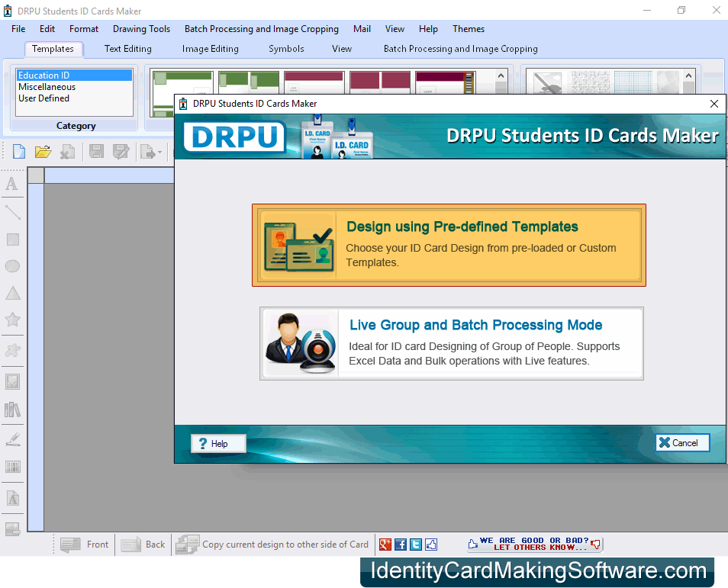Pick the blue grid background thumbnail

pos(633,82)
